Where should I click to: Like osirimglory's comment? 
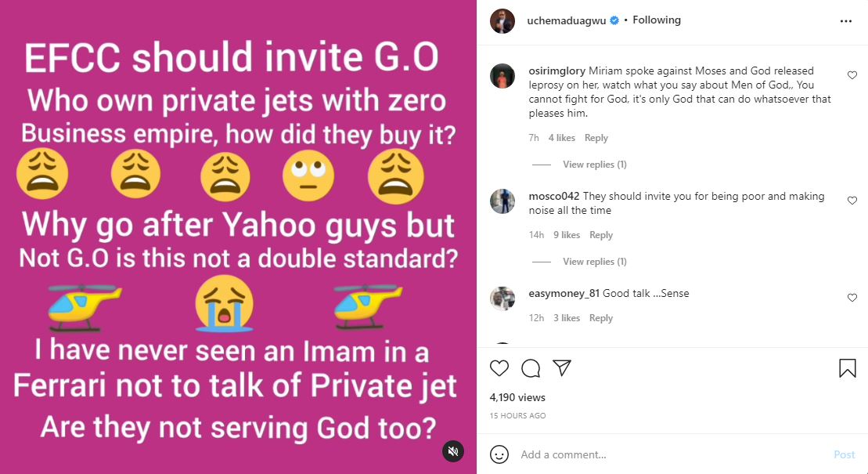pyautogui.click(x=852, y=75)
